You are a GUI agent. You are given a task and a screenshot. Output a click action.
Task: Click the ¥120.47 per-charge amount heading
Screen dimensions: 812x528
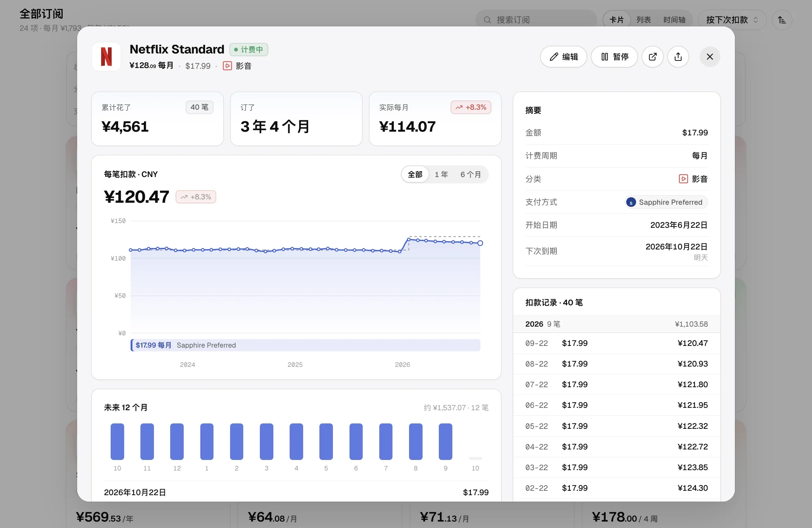point(136,197)
